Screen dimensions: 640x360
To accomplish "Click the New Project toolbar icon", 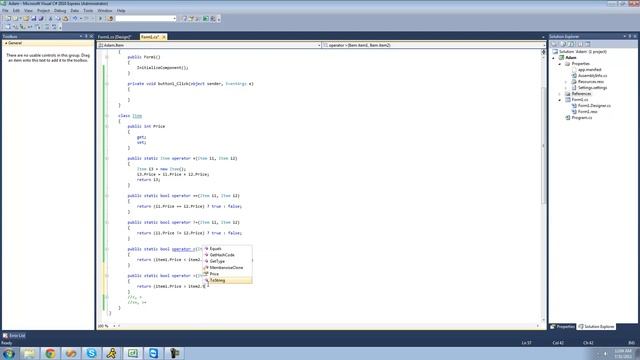I will (9, 18).
